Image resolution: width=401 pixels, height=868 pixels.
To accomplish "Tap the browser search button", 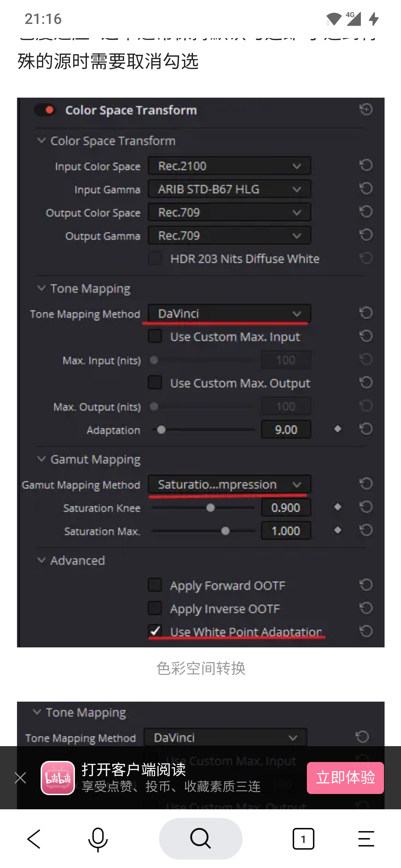I will [201, 838].
